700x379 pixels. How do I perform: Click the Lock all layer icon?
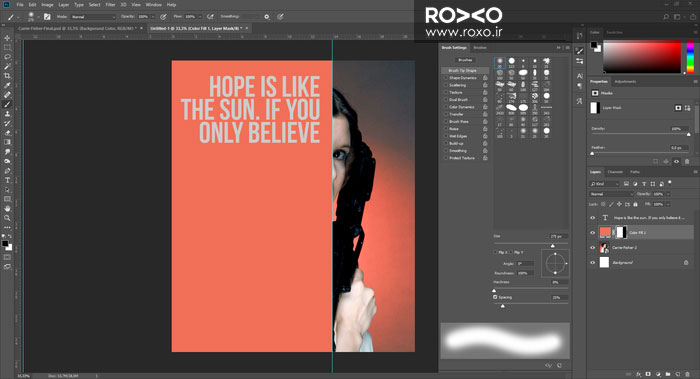(635, 204)
